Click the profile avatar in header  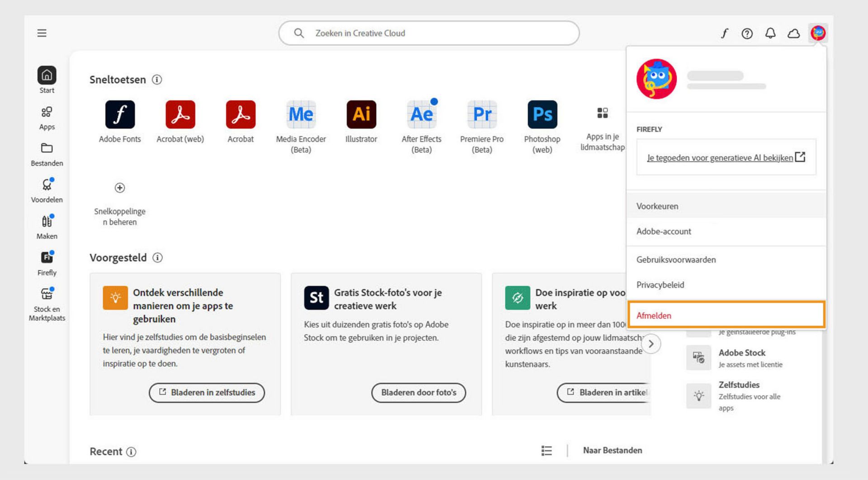tap(818, 33)
